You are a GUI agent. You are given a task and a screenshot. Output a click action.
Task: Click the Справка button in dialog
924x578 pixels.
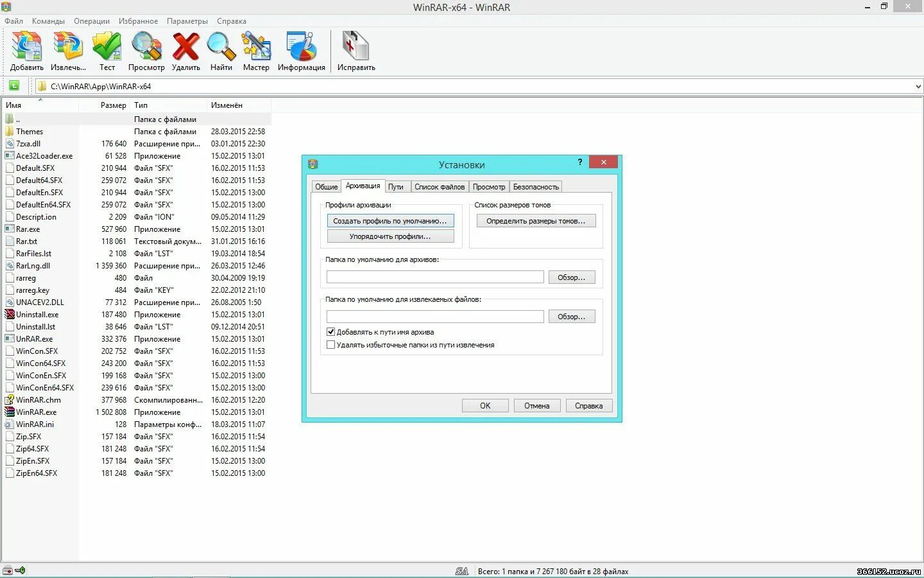tap(588, 406)
